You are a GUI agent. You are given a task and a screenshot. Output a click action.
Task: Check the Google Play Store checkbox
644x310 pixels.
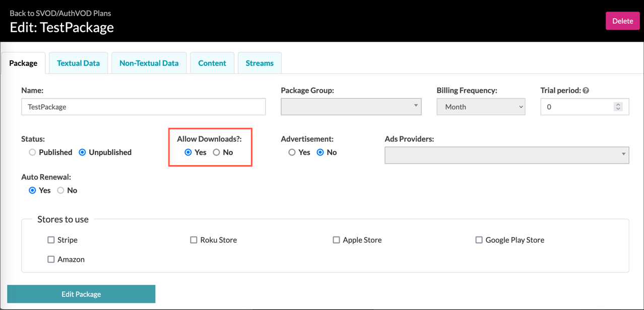(x=479, y=240)
